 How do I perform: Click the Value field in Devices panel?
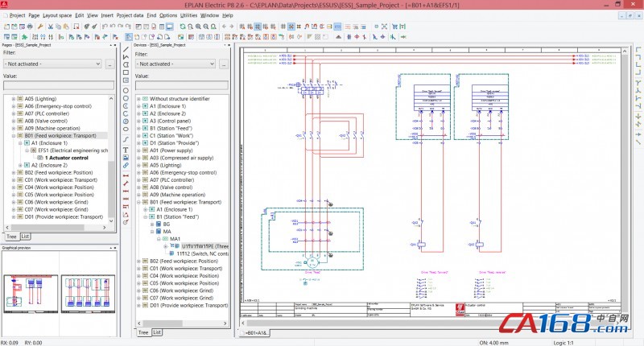[x=182, y=85]
